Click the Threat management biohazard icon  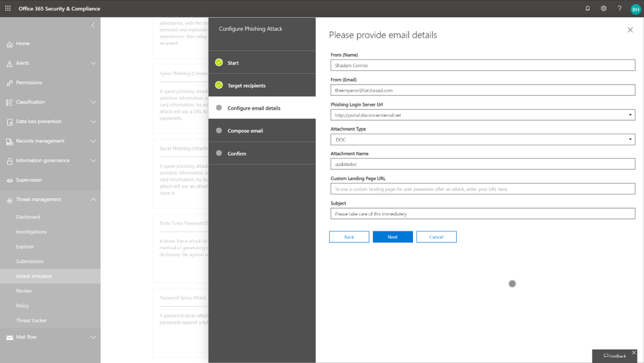(x=10, y=200)
